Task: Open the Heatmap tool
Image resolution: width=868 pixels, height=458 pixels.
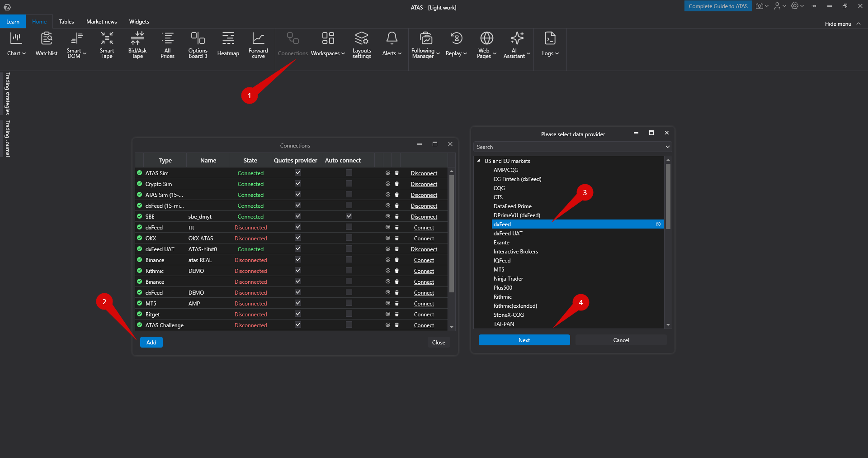Action: [228, 44]
